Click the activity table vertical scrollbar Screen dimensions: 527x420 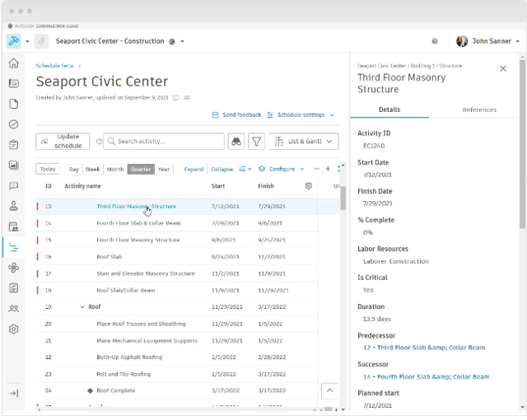[343, 198]
